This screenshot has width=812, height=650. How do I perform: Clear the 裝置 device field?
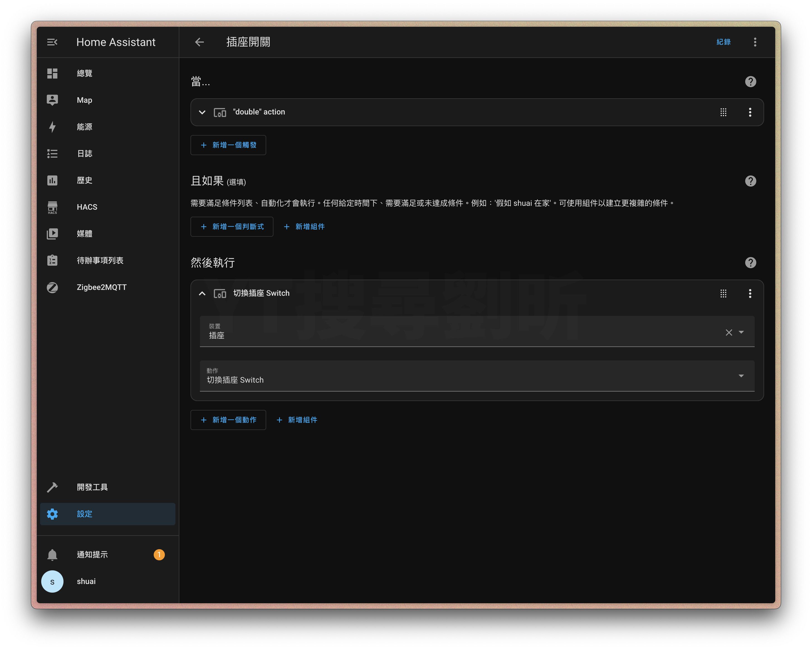point(729,333)
